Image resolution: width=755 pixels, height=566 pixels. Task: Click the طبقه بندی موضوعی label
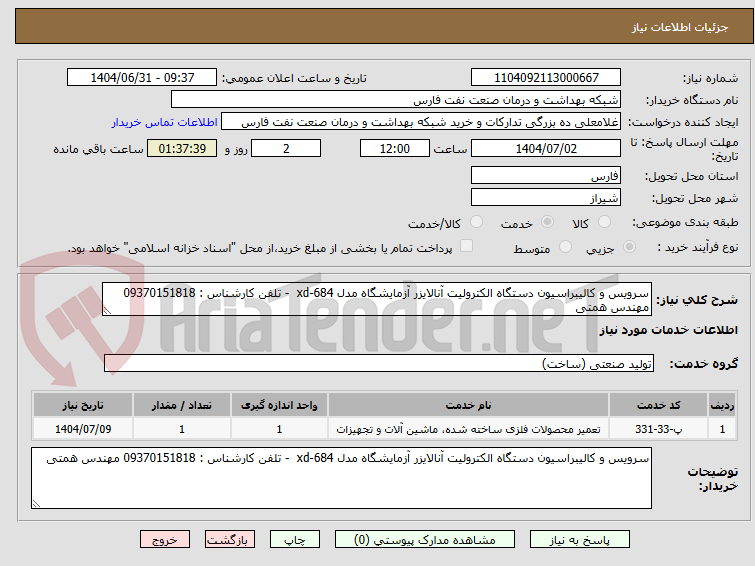tap(685, 222)
